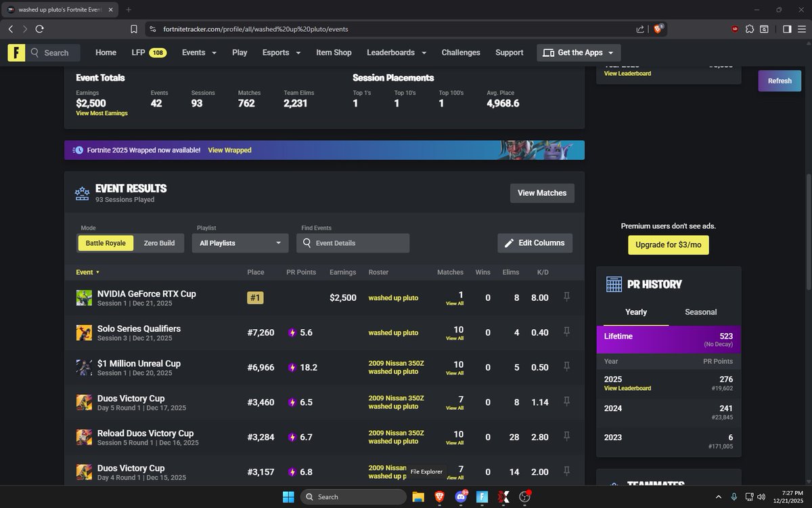Viewport: 812px width, 508px height.
Task: Click the podium icon next to Event Results
Action: 82,192
